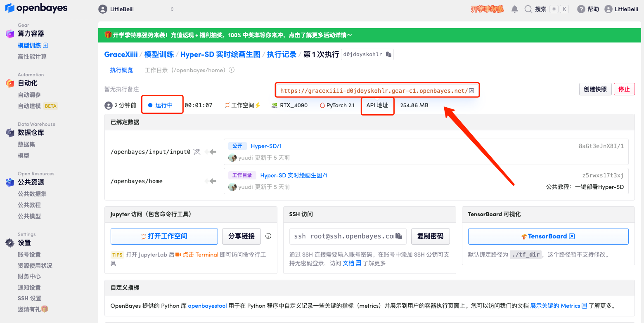644x323 pixels.
Task: Open 公共教程 in the sidebar
Action: (x=29, y=205)
